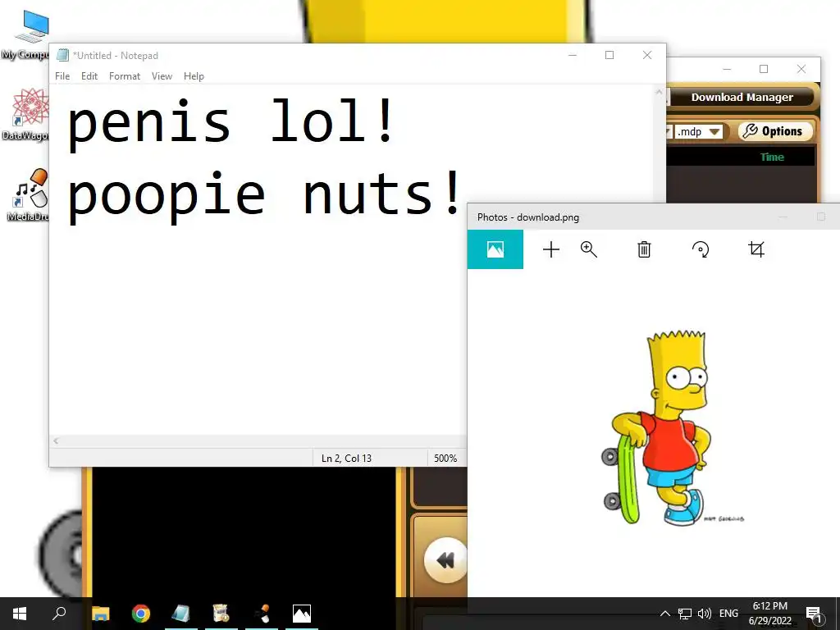The image size is (840, 630).
Task: Rotate the image in Photos
Action: tap(701, 249)
